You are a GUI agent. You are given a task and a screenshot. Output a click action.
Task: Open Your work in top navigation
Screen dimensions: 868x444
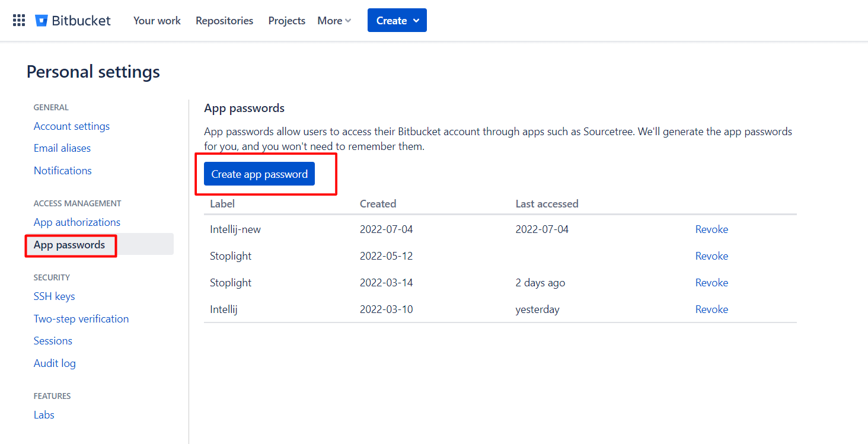(157, 21)
